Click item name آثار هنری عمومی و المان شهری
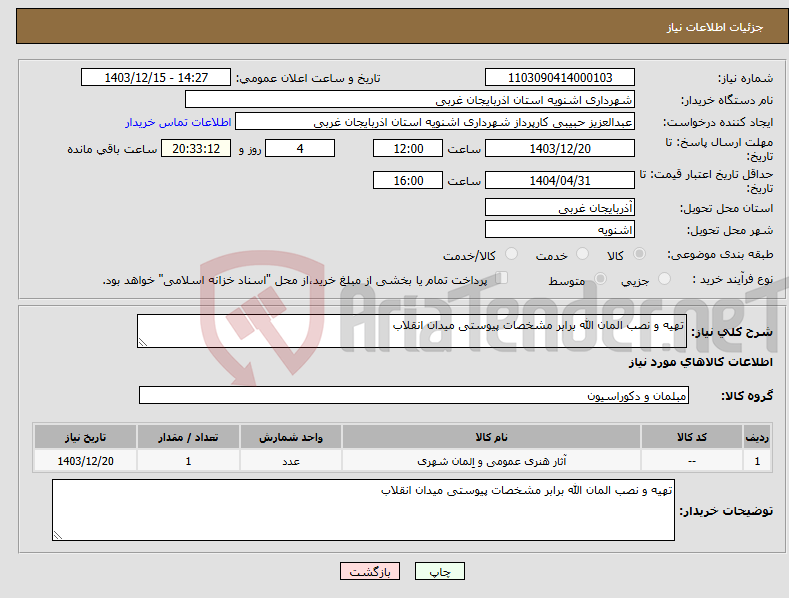789x598 pixels. coord(492,461)
